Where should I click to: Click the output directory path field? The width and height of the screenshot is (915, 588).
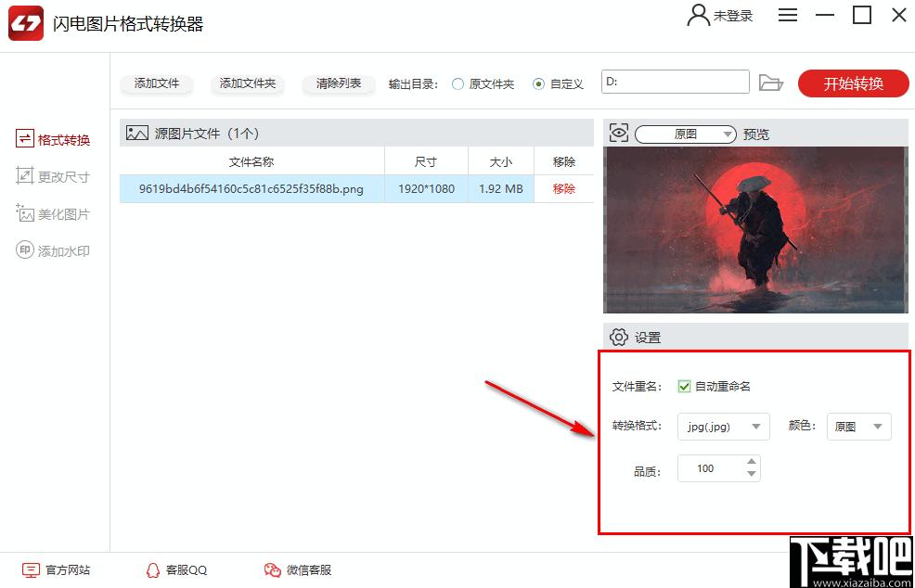pyautogui.click(x=676, y=83)
